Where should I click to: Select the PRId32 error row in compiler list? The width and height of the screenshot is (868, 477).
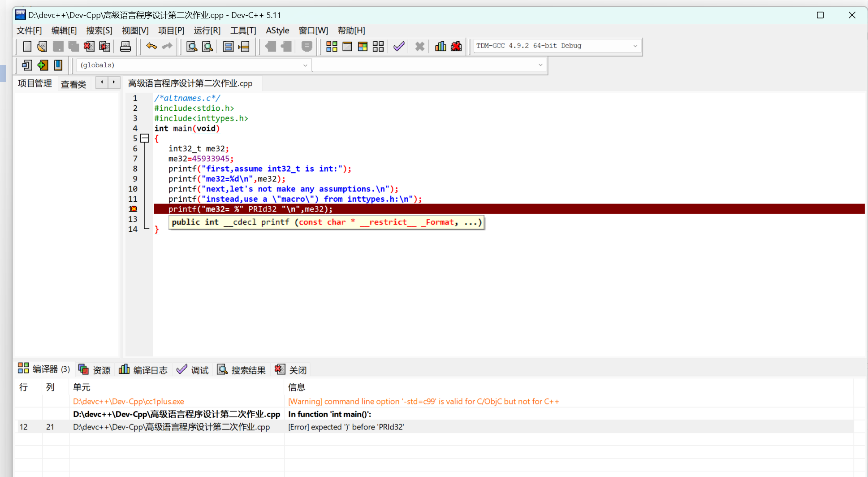click(345, 427)
